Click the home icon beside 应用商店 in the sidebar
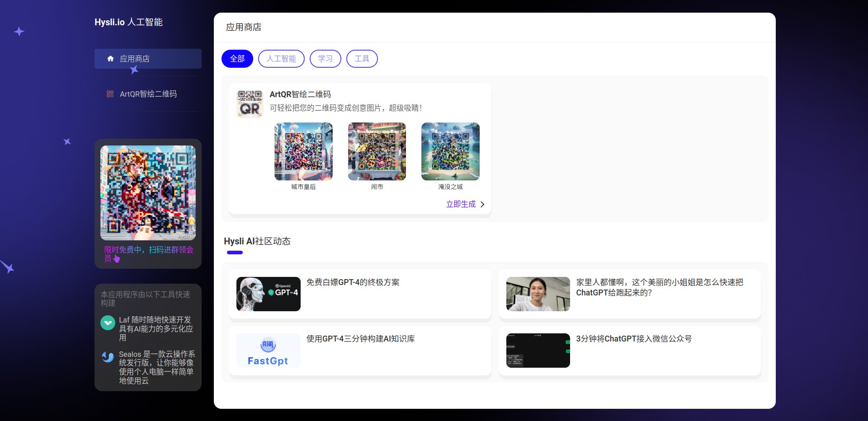 pyautogui.click(x=110, y=59)
